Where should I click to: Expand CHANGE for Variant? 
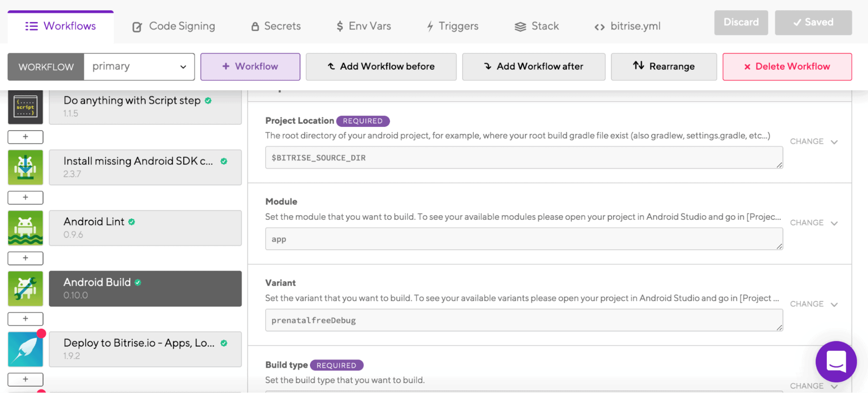pyautogui.click(x=814, y=304)
